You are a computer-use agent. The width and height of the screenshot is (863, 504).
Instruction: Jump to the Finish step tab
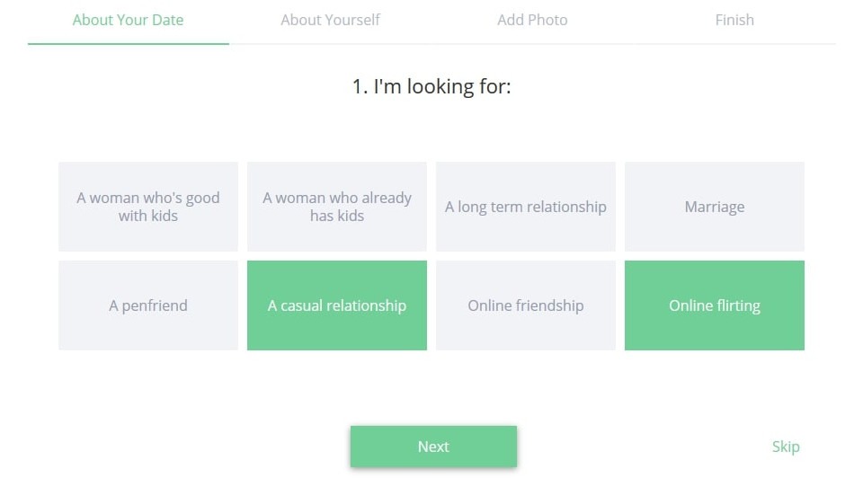(734, 20)
